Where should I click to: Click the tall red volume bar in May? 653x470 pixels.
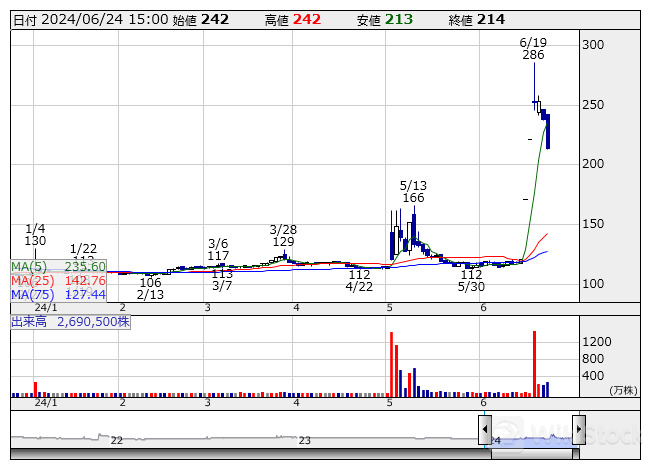click(x=391, y=364)
